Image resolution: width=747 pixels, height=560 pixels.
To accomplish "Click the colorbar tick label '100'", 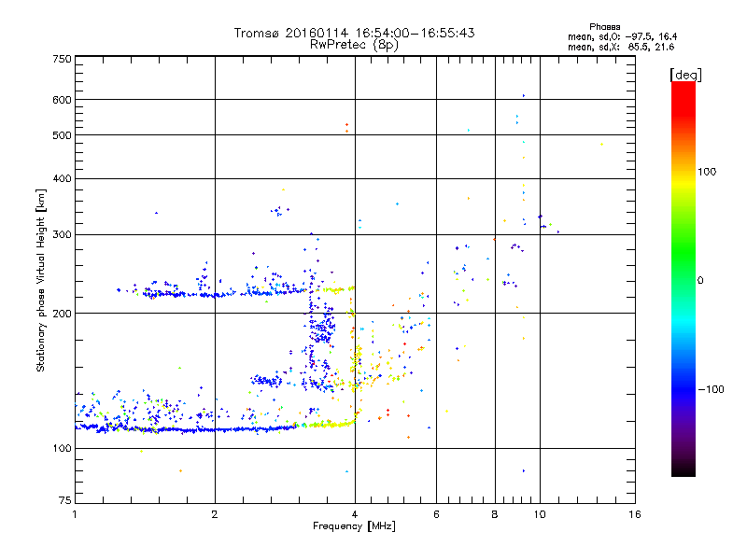I will (x=707, y=172).
